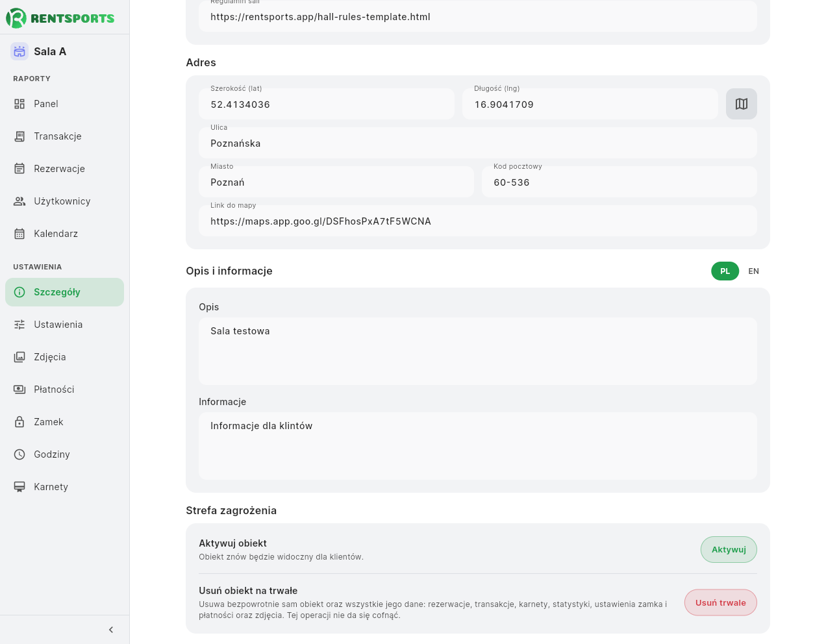Screen dimensions: 826x644
Task: Click the 'Adres' section heading
Action: [x=201, y=62]
